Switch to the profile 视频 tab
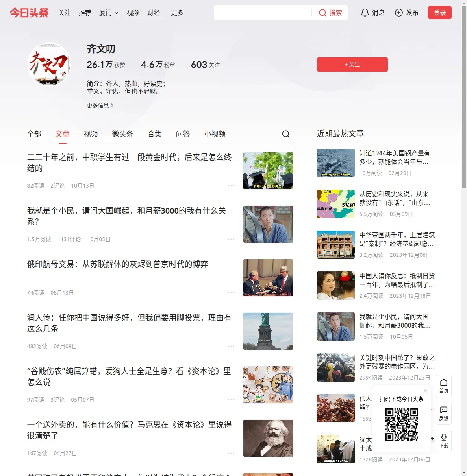The width and height of the screenshot is (467, 476). 91,134
